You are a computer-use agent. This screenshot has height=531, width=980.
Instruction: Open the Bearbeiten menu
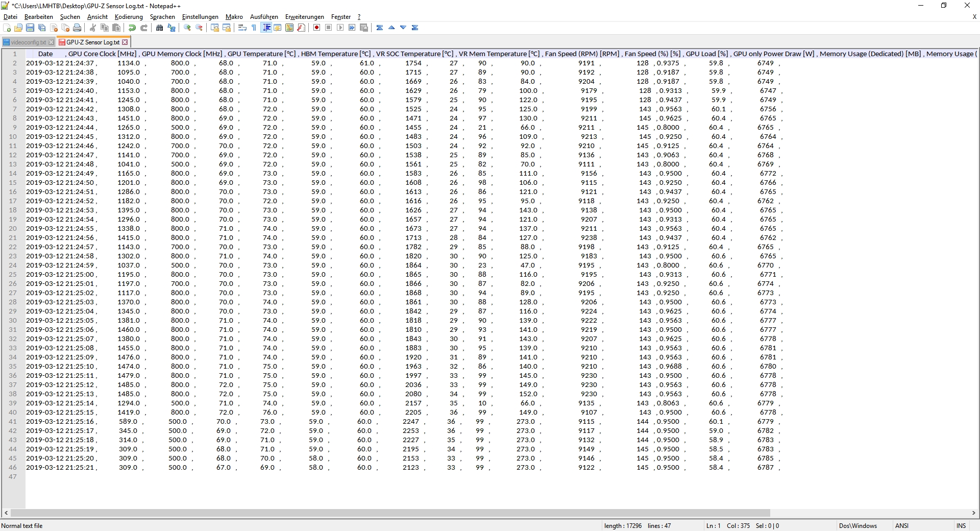tap(39, 17)
